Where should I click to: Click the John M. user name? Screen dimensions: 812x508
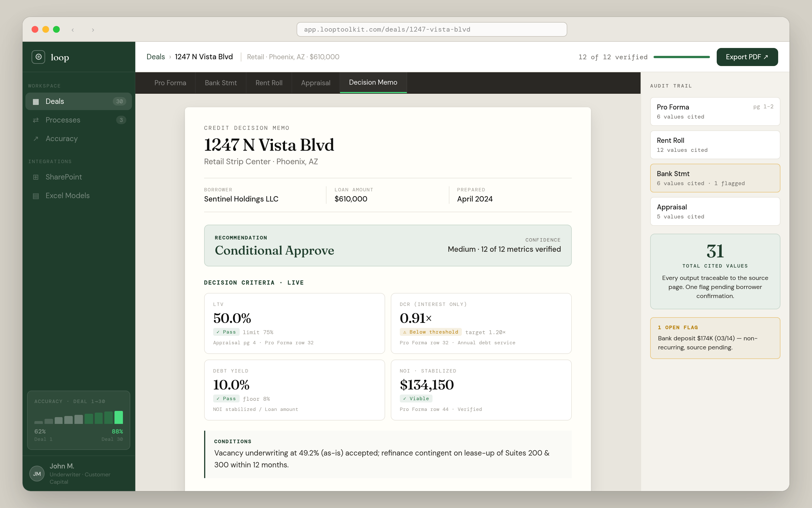[62, 466]
